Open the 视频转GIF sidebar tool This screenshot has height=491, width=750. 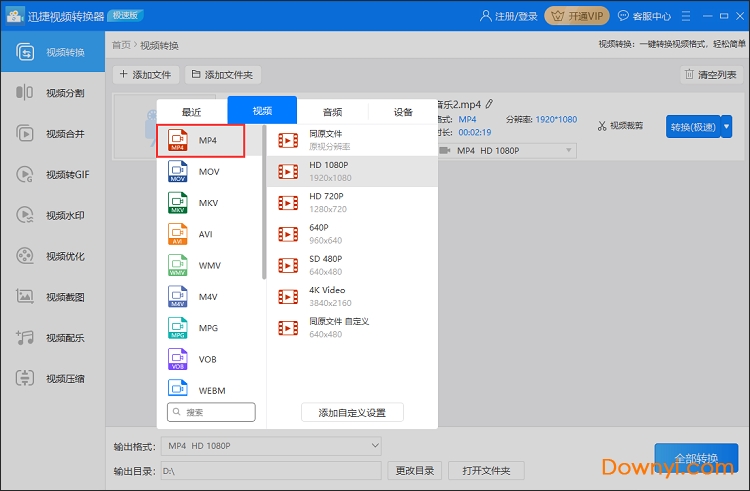coord(53,175)
